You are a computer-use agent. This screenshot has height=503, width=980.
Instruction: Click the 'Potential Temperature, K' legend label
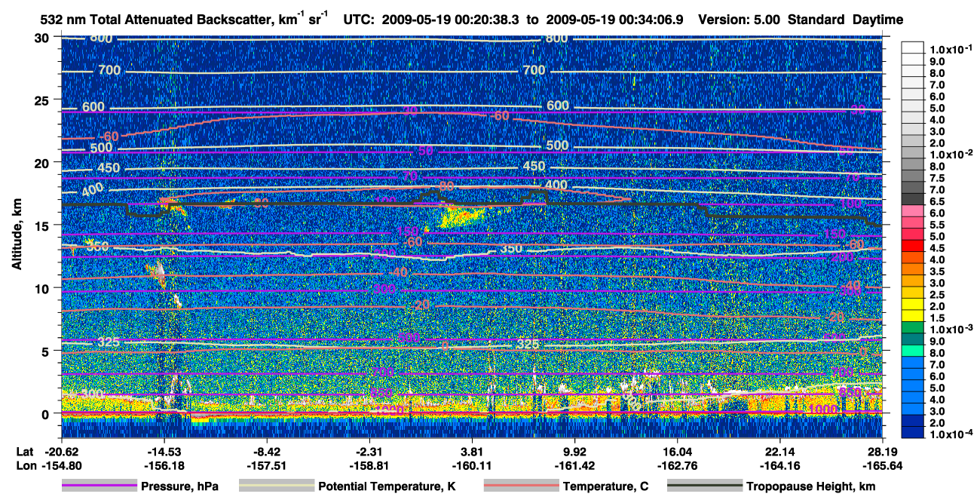click(x=387, y=486)
